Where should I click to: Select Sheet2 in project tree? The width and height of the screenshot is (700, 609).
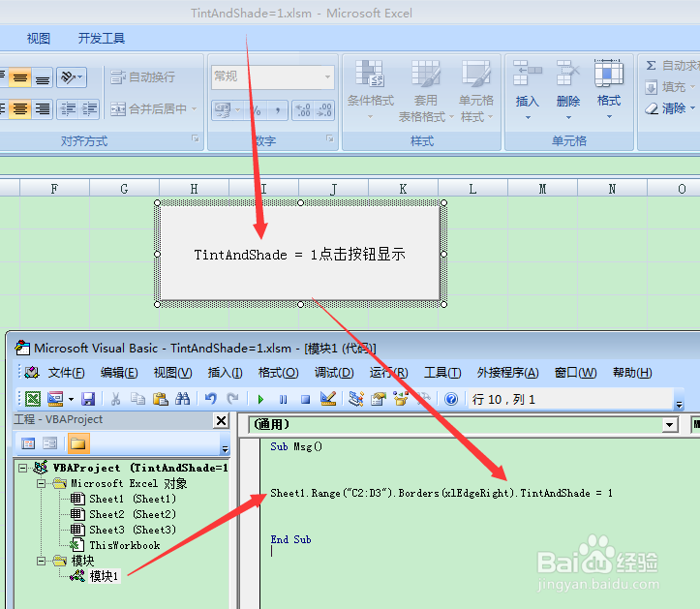[x=123, y=514]
